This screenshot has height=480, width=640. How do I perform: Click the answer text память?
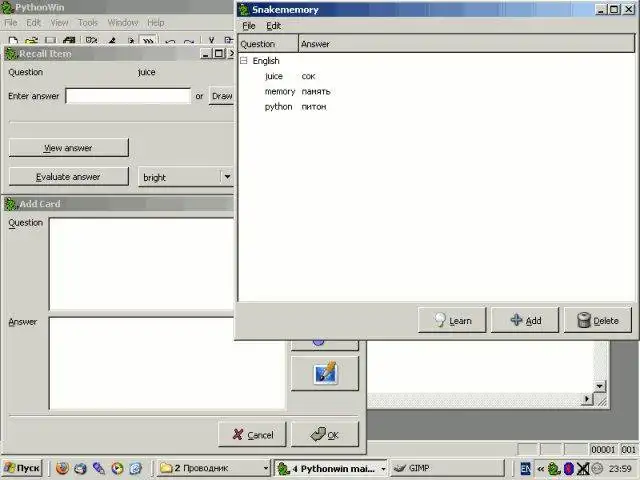tap(316, 91)
